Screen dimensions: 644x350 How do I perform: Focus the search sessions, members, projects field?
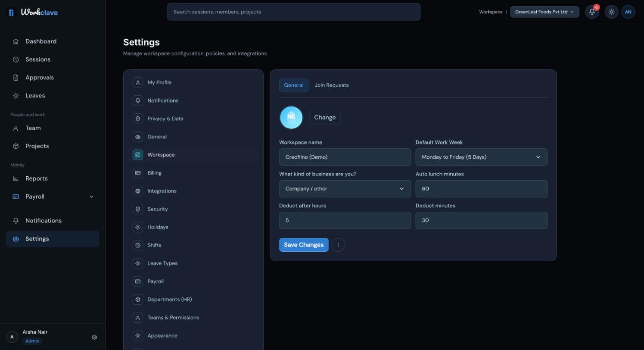pyautogui.click(x=294, y=12)
